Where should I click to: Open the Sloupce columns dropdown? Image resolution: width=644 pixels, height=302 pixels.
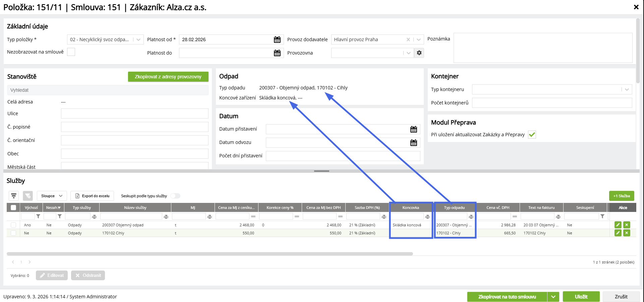tap(52, 196)
